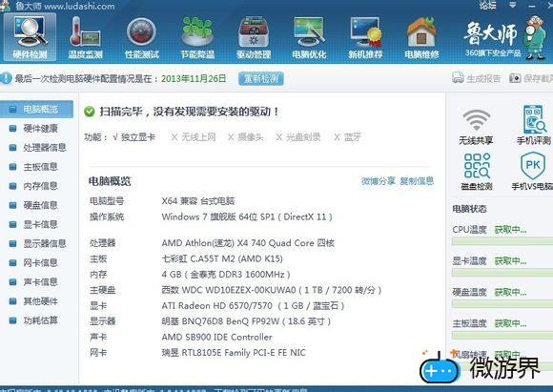Open 温度监测 temperature monitoring
This screenshot has height=392, width=553.
(86, 37)
